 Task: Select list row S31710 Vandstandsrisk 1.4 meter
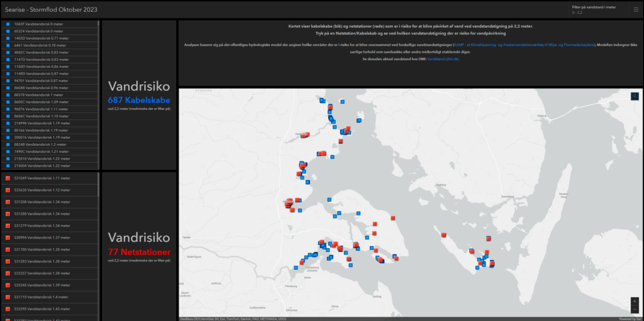(42, 297)
